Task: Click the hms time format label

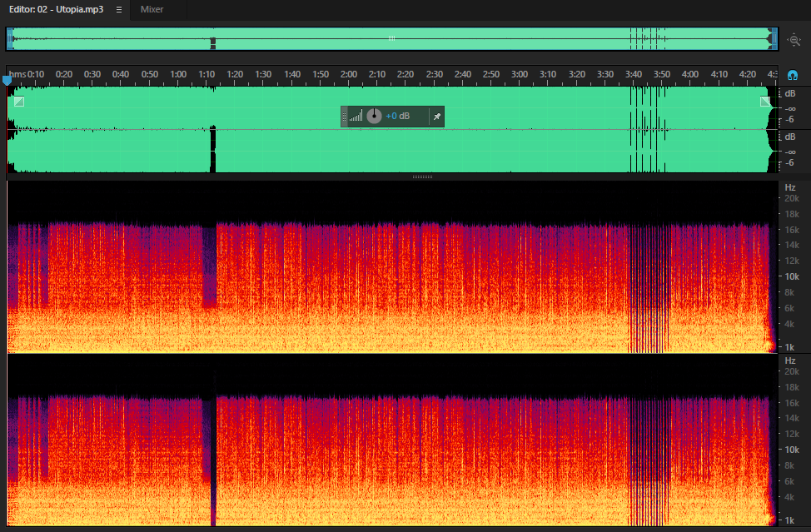Action: pyautogui.click(x=17, y=74)
